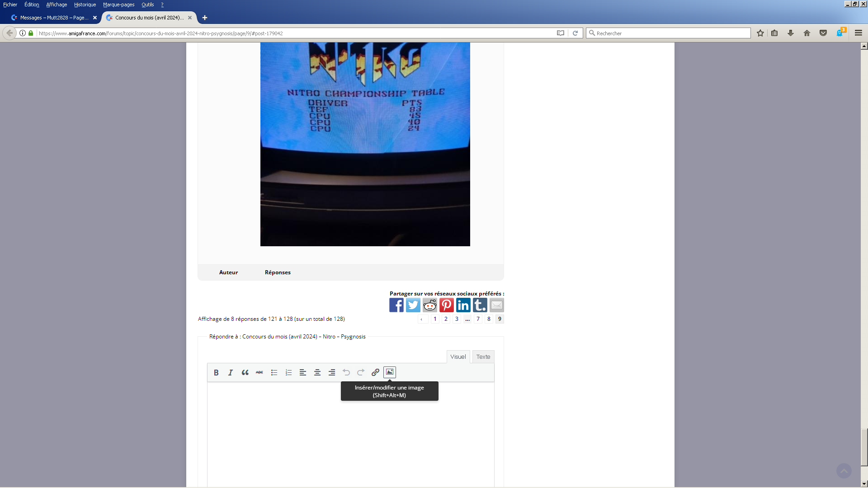This screenshot has width=868, height=488.
Task: Open the Outils menu
Action: pos(147,5)
